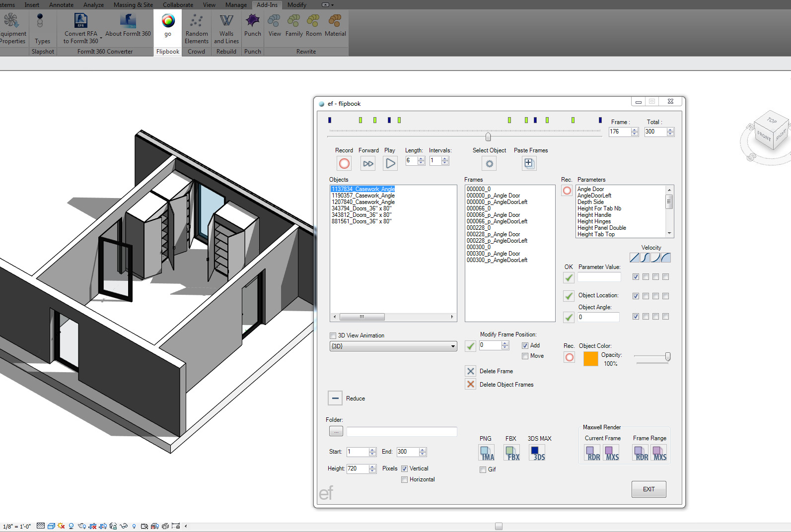Viewport: 791px width, 532px height.
Task: Export animation as FBX
Action: pos(511,453)
